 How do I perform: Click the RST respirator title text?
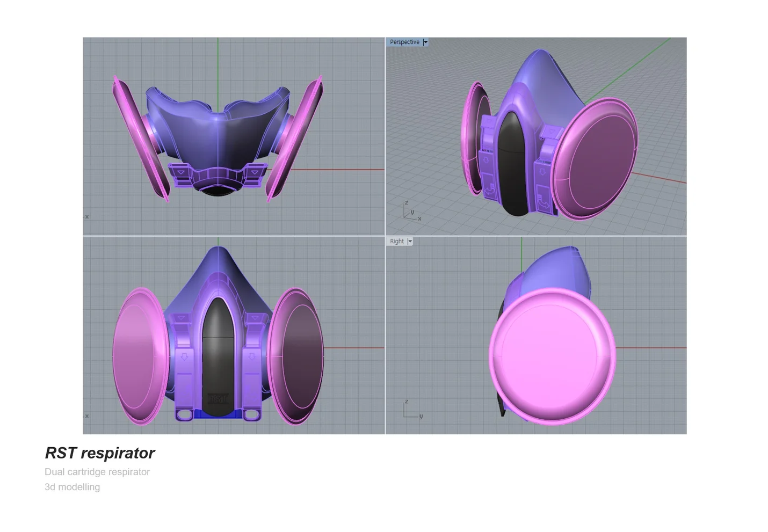click(100, 453)
